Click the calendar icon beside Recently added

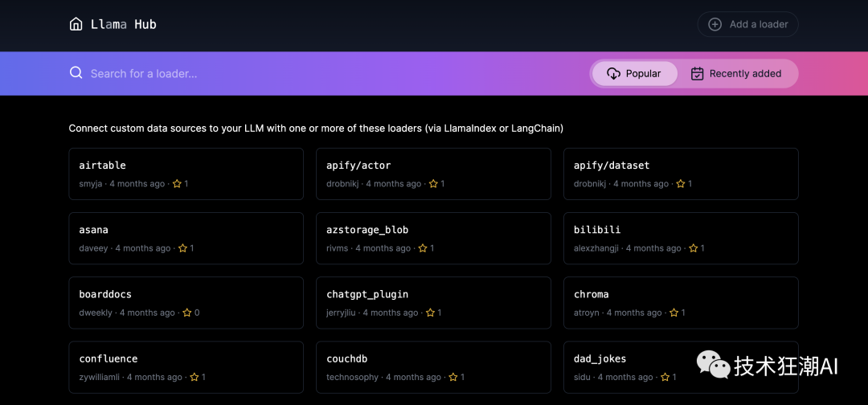click(697, 73)
